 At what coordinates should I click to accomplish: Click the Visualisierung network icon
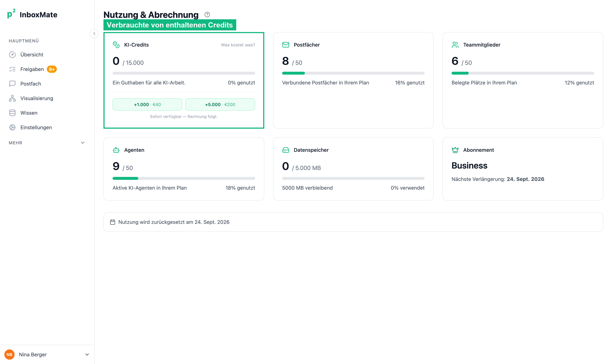12,98
